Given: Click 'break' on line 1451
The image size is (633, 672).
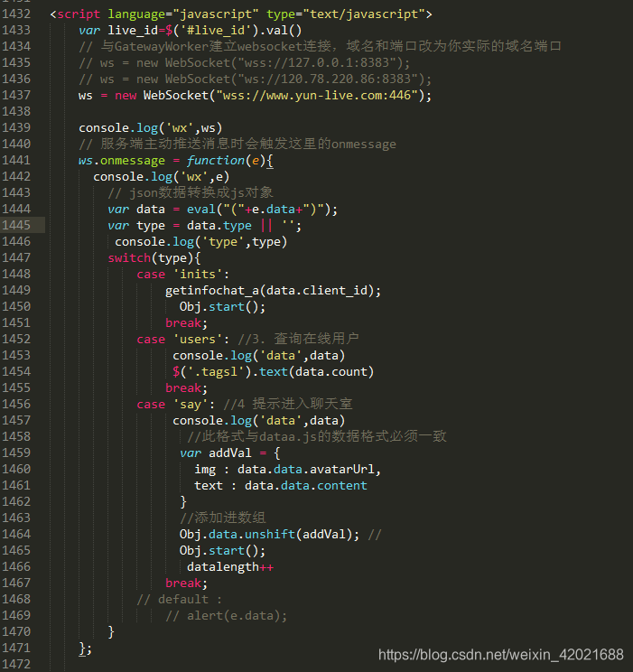Looking at the screenshot, I should (x=183, y=323).
